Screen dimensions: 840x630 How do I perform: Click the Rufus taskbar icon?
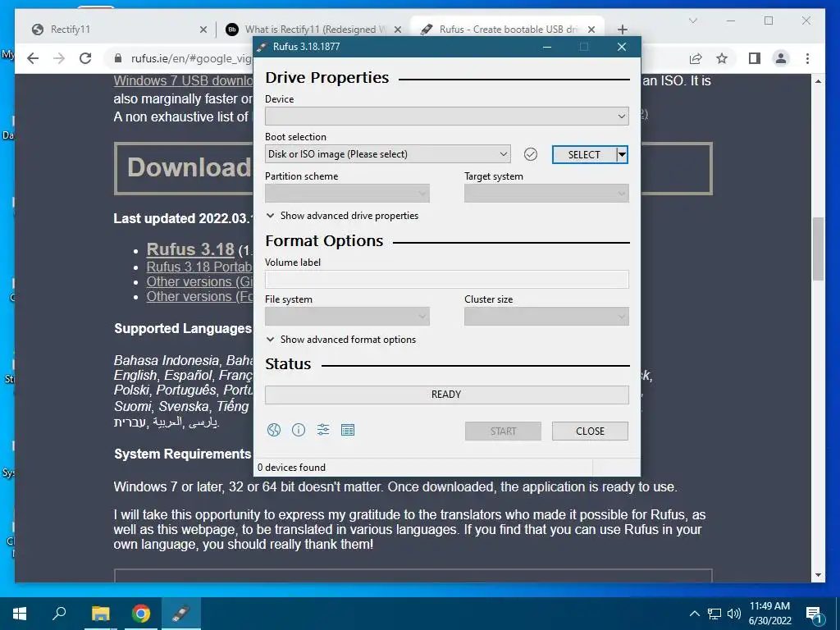(x=181, y=614)
